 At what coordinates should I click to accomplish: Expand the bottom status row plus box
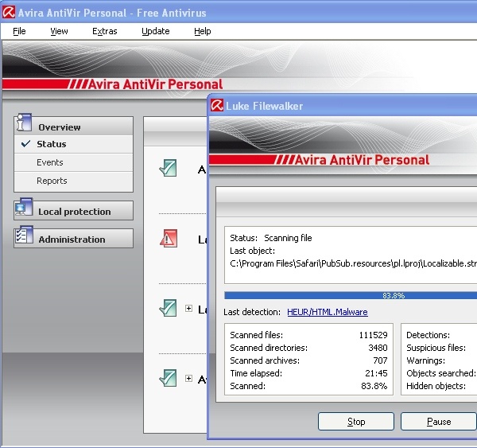[x=188, y=378]
